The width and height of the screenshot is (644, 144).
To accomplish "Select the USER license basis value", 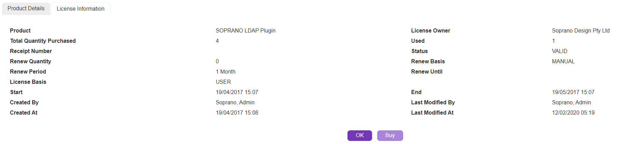I will click(223, 82).
